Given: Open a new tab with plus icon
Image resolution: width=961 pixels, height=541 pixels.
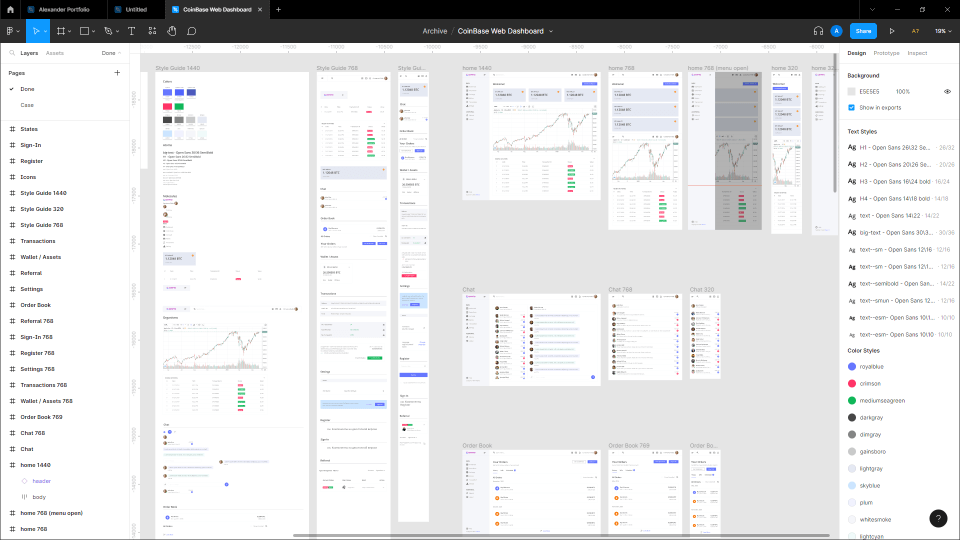Looking at the screenshot, I should [278, 9].
